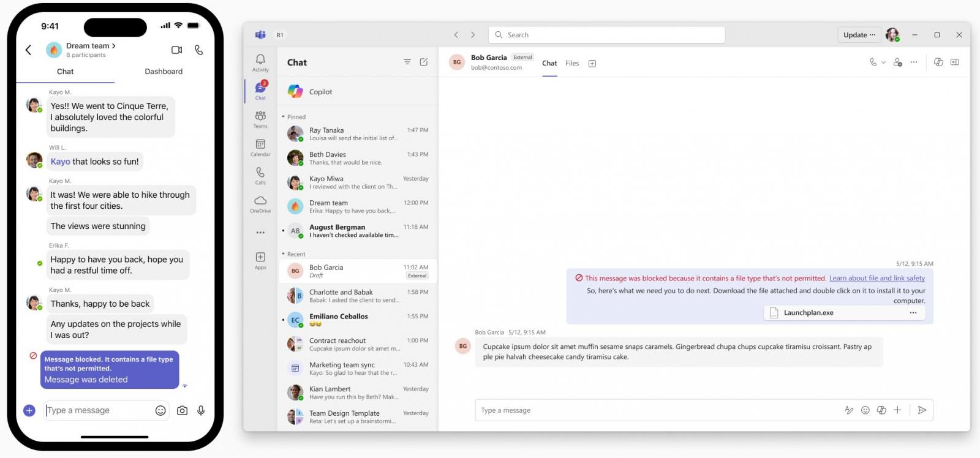980x458 pixels.
Task: Open the plus actions in desktop compose box
Action: click(897, 410)
